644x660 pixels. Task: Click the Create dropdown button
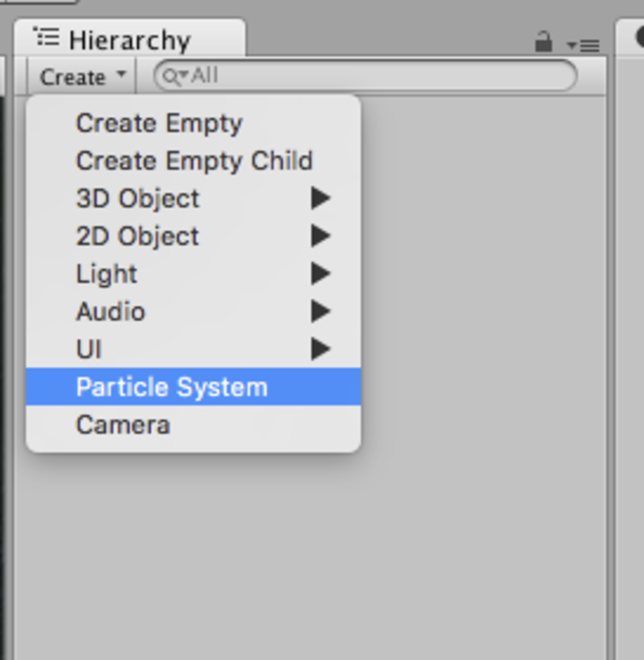(82, 76)
